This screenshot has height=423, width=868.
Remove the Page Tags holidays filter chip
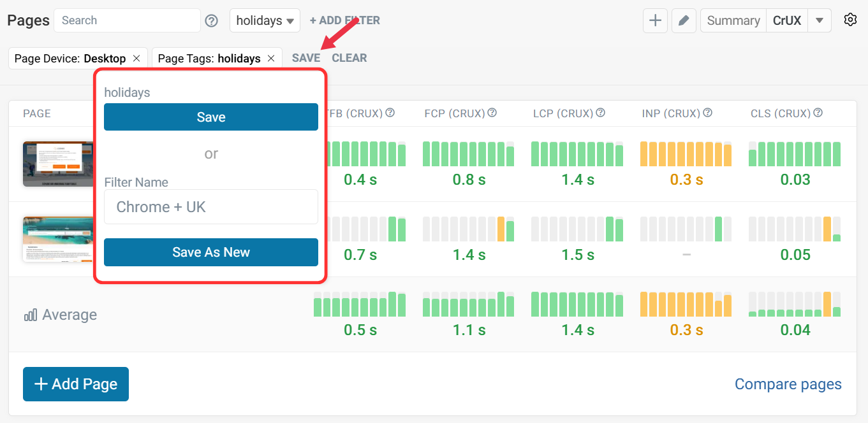click(x=271, y=58)
